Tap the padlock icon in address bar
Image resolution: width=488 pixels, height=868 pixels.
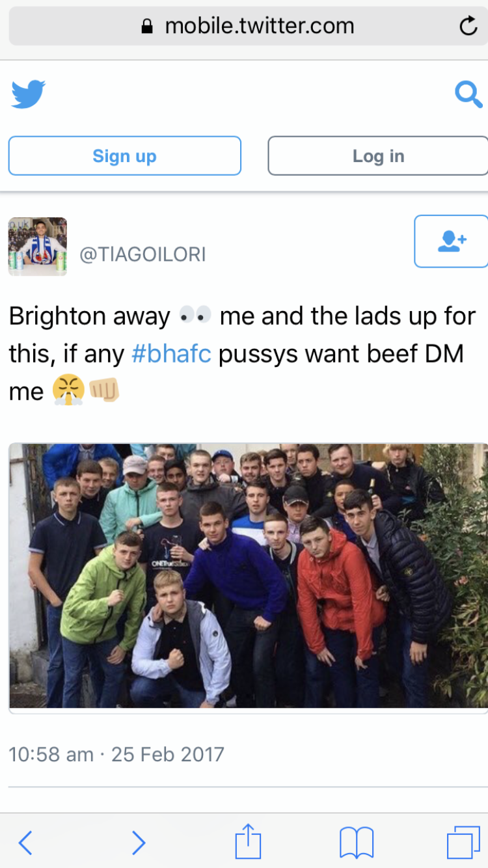point(148,26)
